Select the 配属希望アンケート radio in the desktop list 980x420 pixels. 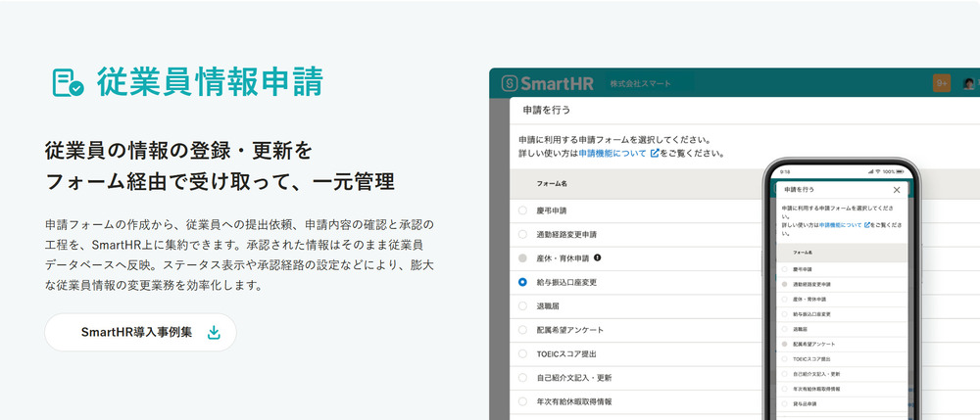[x=522, y=330]
